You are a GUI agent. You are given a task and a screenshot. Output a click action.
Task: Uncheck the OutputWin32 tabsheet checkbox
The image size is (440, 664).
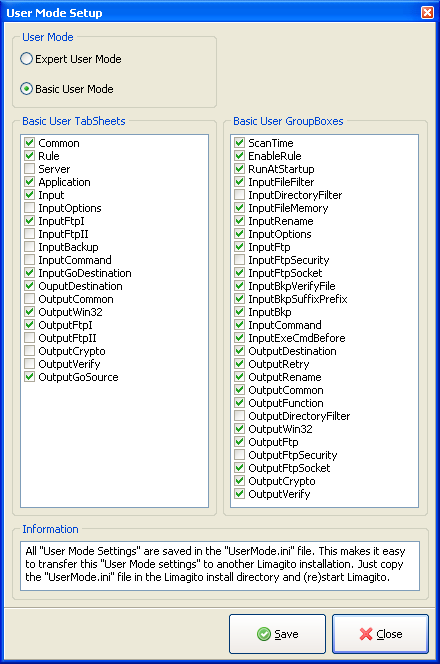pyautogui.click(x=29, y=312)
